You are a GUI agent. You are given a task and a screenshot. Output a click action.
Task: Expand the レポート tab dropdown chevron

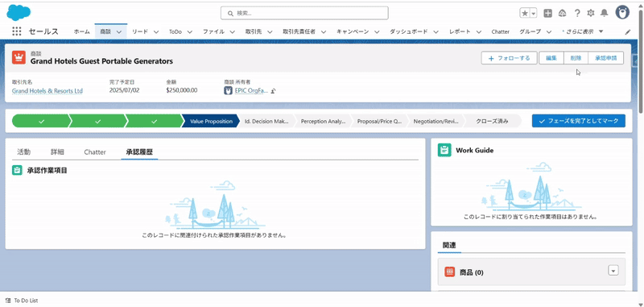pos(479,31)
